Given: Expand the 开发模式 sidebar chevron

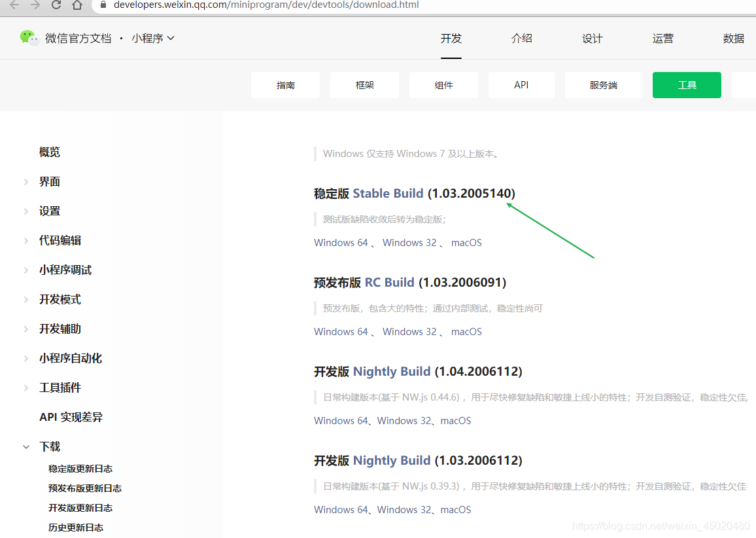Looking at the screenshot, I should [x=26, y=300].
